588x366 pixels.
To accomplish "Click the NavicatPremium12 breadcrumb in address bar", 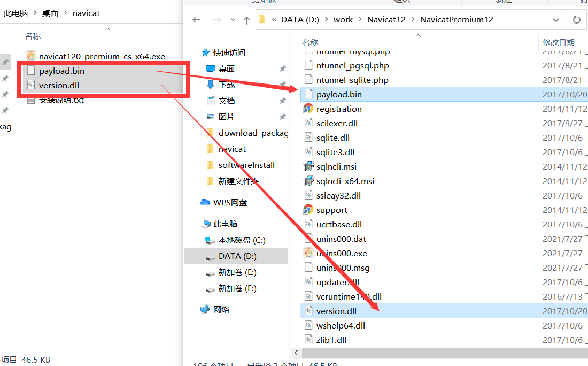I will point(457,19).
